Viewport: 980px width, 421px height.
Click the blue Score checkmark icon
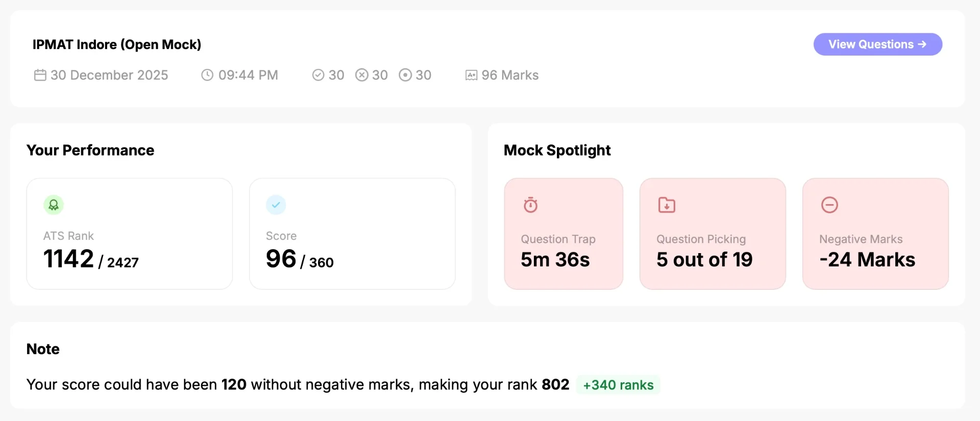276,205
